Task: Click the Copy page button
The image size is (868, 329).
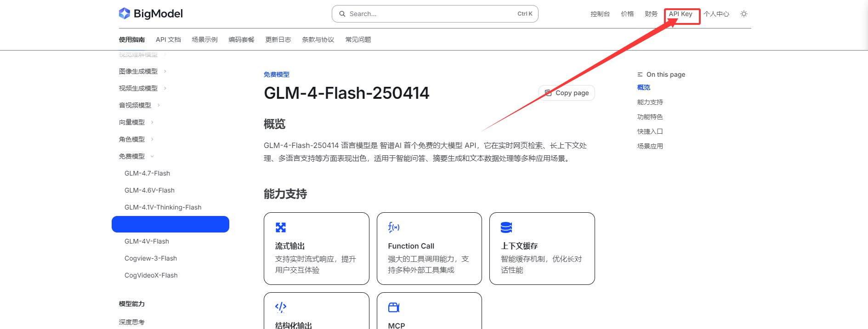Action: point(567,93)
